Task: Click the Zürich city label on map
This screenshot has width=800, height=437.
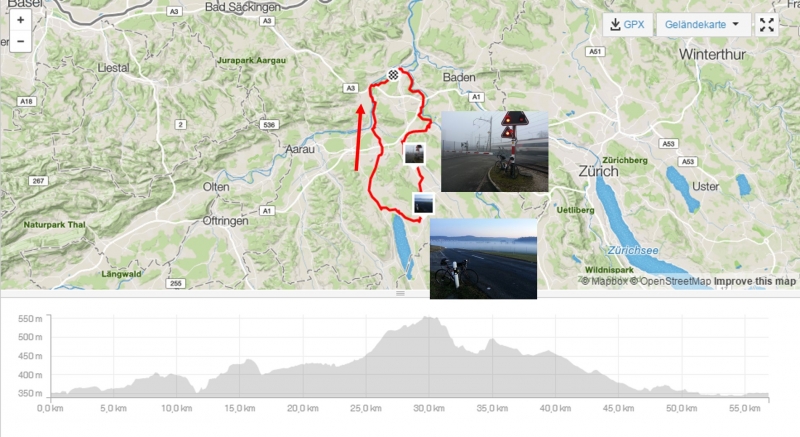Action: [598, 171]
